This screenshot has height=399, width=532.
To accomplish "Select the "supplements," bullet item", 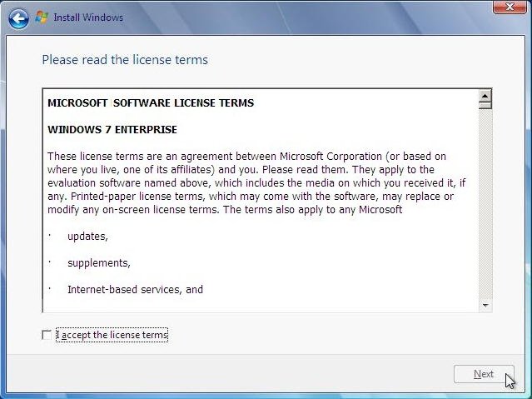I will (x=98, y=263).
